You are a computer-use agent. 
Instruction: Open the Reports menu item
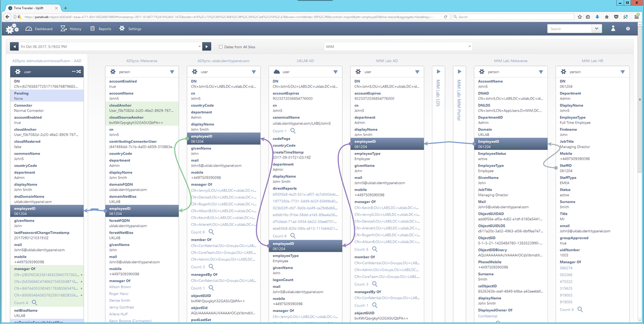(x=101, y=29)
